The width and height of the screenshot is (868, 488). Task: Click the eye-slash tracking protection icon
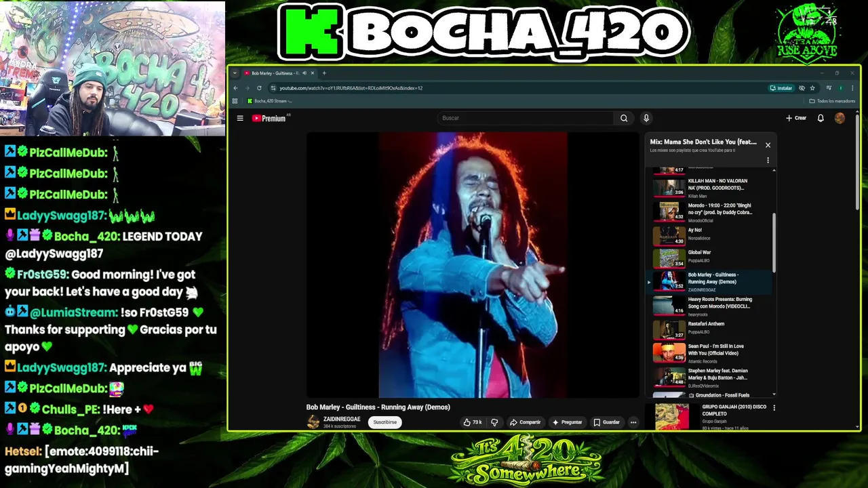point(802,88)
